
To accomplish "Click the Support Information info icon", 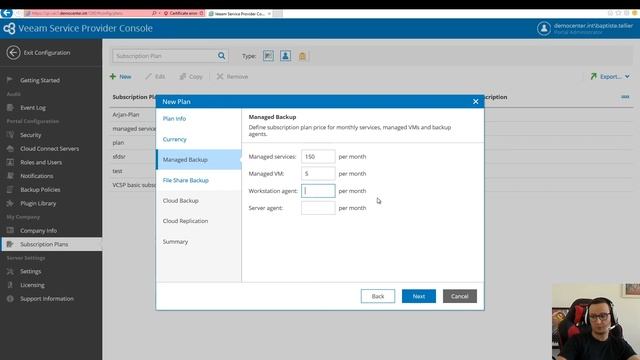I will 10,299.
